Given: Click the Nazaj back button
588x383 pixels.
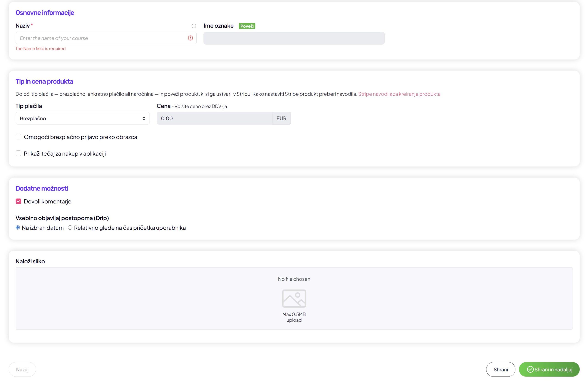Looking at the screenshot, I should (x=22, y=369).
